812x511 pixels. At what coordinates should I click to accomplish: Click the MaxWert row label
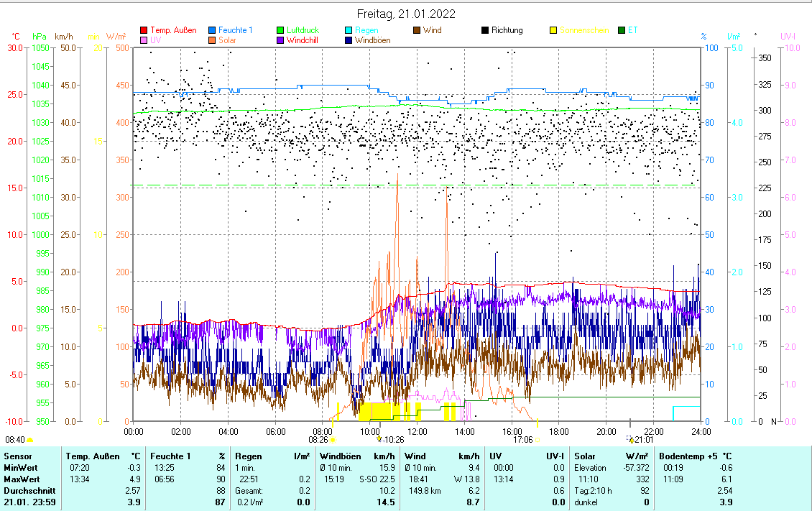tap(20, 479)
